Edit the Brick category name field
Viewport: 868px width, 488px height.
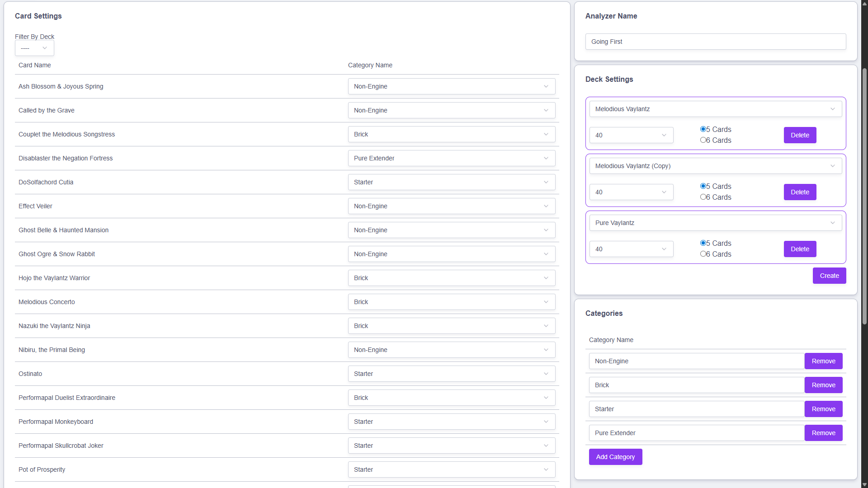697,385
